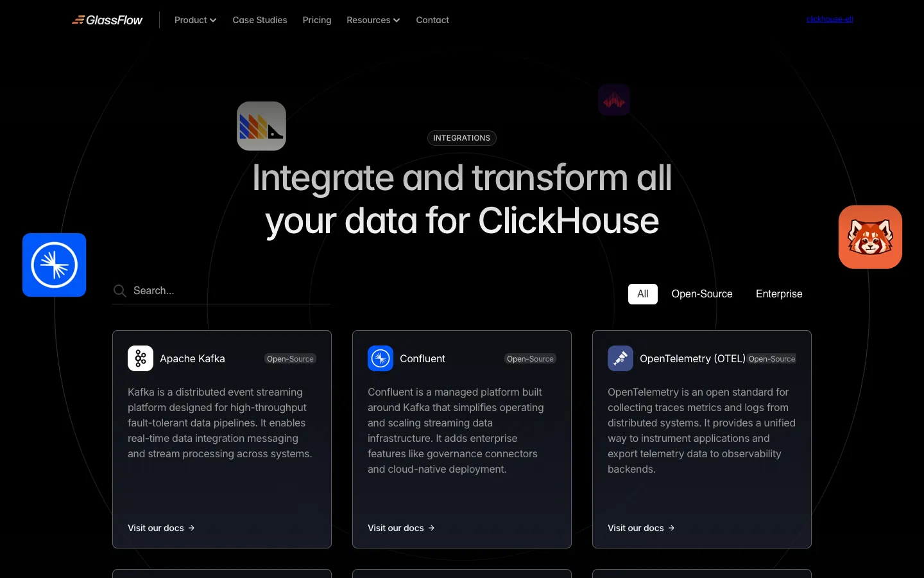This screenshot has height=578, width=924.
Task: Click the INTEGRATIONS badge
Action: tap(462, 138)
